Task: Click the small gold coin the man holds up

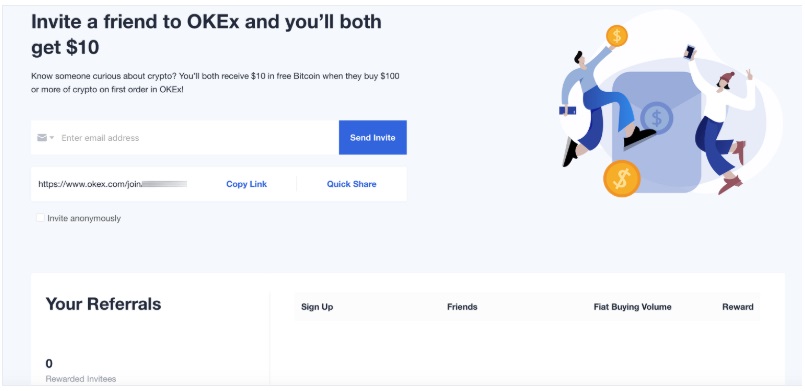Action: [x=617, y=36]
